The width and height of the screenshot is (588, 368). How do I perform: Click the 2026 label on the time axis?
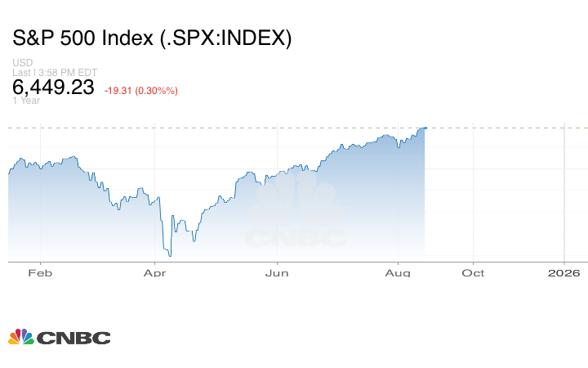tap(564, 273)
